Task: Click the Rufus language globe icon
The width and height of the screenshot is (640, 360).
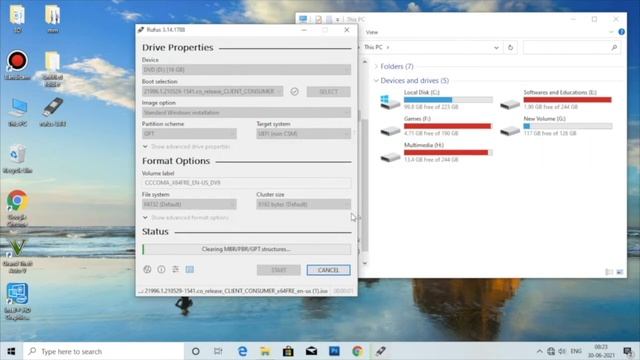Action: (x=147, y=269)
